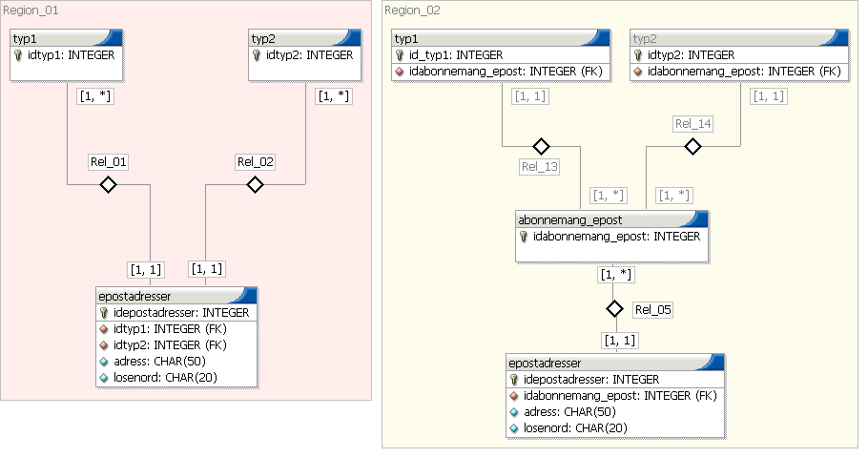Click the red FK icon beside idtyp1: INTEGER (FK)
Image resolution: width=868 pixels, height=458 pixels.
(x=104, y=329)
